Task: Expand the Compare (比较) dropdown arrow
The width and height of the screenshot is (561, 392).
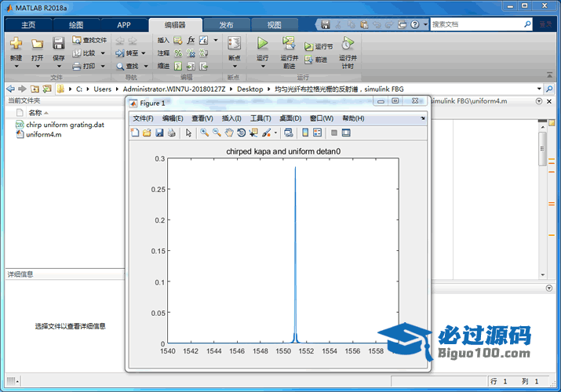Action: 103,53
